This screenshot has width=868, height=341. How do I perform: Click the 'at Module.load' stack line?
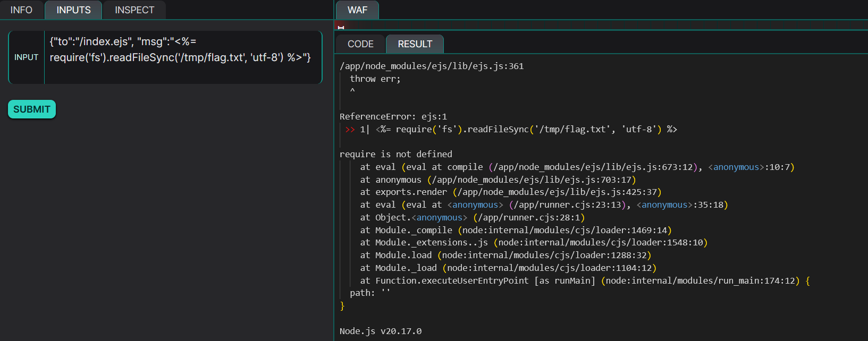point(505,255)
